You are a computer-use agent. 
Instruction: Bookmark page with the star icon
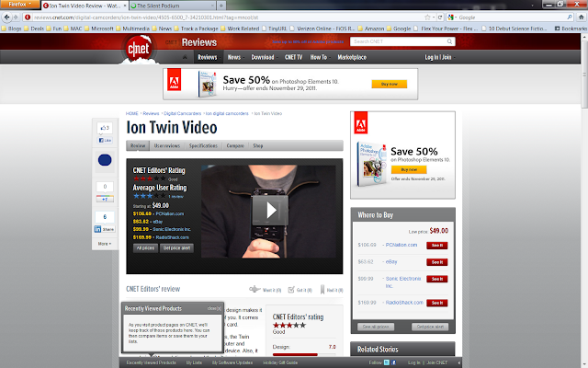coord(427,17)
